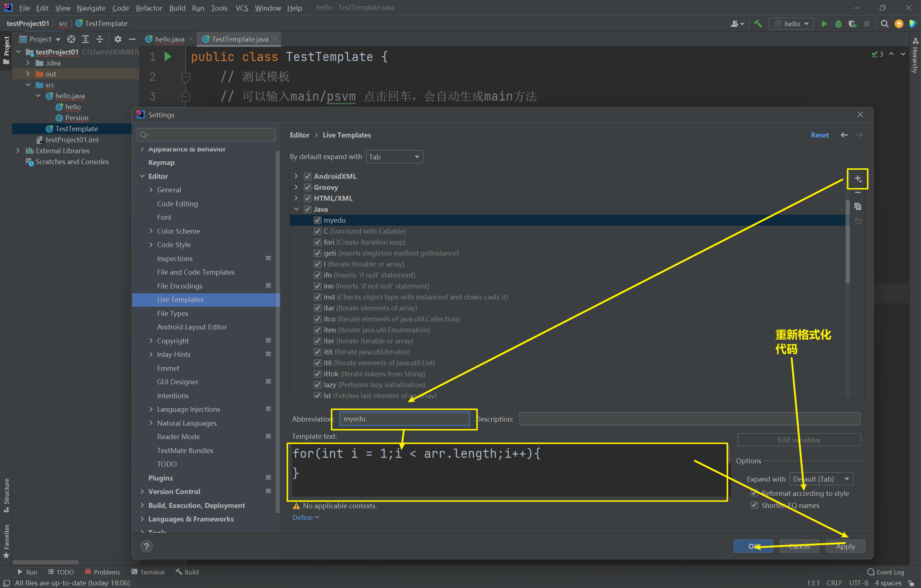The image size is (921, 588).
Task: Click the back arrow beside Reset
Action: click(x=844, y=135)
